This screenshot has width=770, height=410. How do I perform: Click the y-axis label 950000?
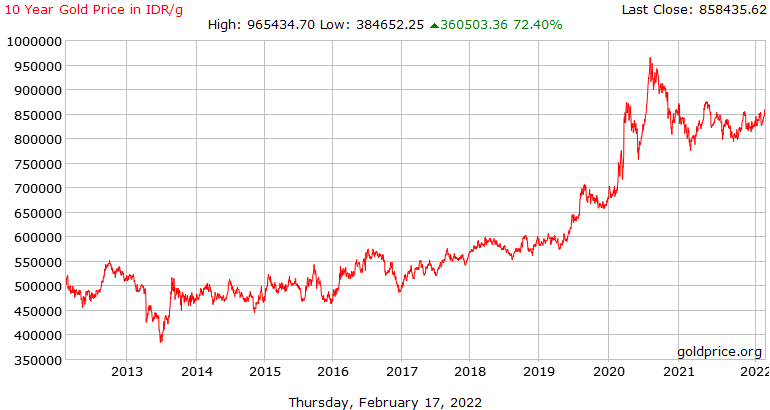(38, 66)
